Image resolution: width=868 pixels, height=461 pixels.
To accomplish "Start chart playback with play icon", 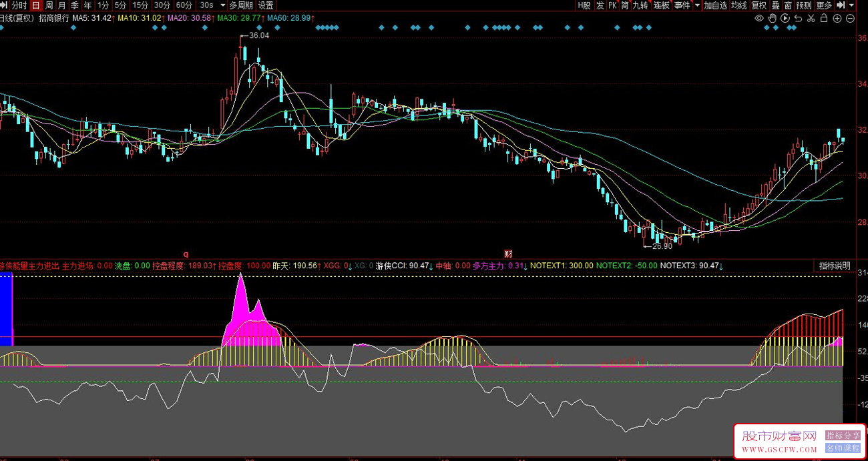I will [785, 18].
